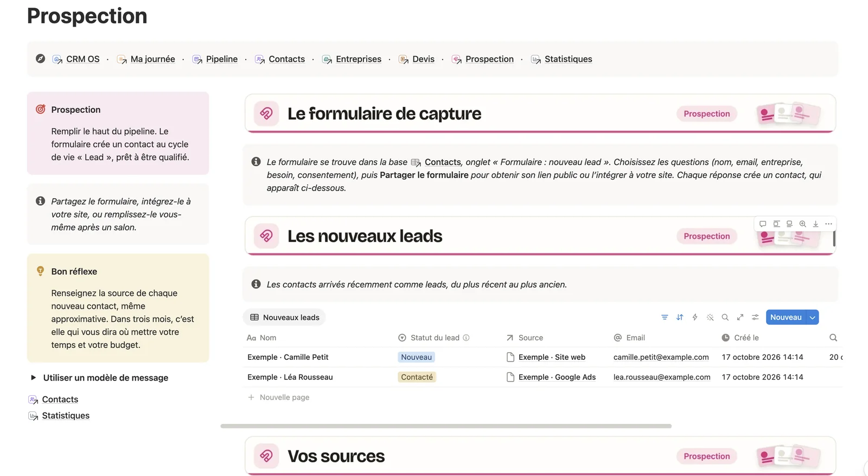
Task: Click the zoom magnifier icon on the image toolbar
Action: 802,224
